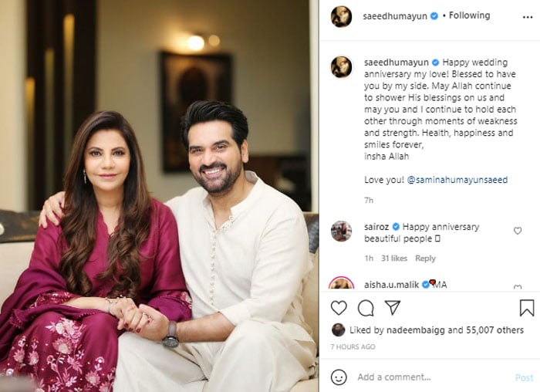The width and height of the screenshot is (540, 392).
Task: Focus the Add a comment field
Action: click(432, 377)
